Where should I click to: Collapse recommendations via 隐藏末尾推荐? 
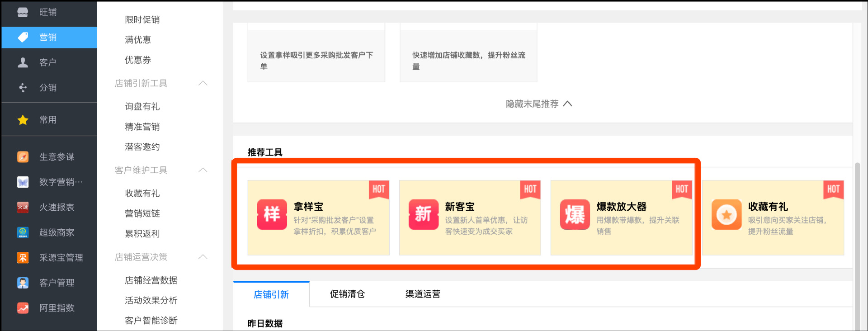(x=539, y=104)
